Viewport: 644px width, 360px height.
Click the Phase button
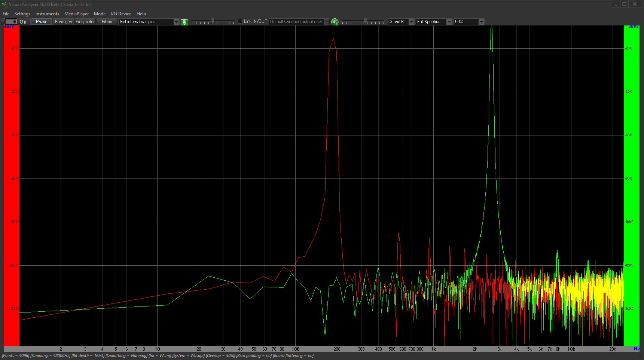point(42,22)
